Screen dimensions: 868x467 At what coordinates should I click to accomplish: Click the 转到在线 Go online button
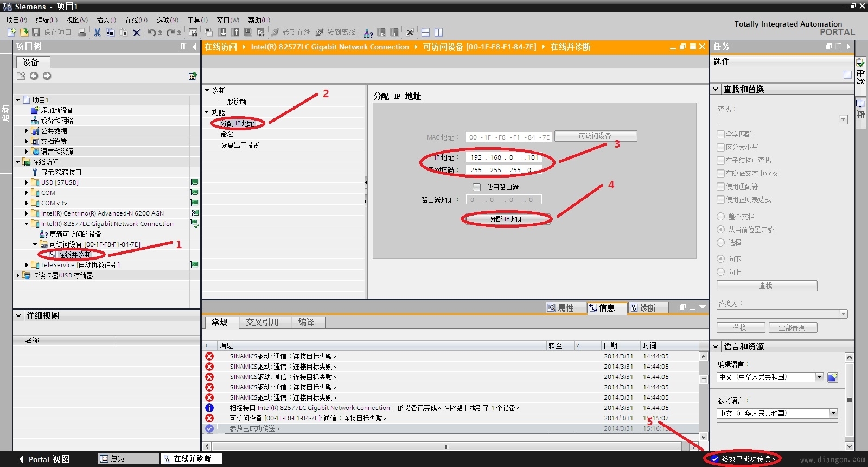[291, 33]
